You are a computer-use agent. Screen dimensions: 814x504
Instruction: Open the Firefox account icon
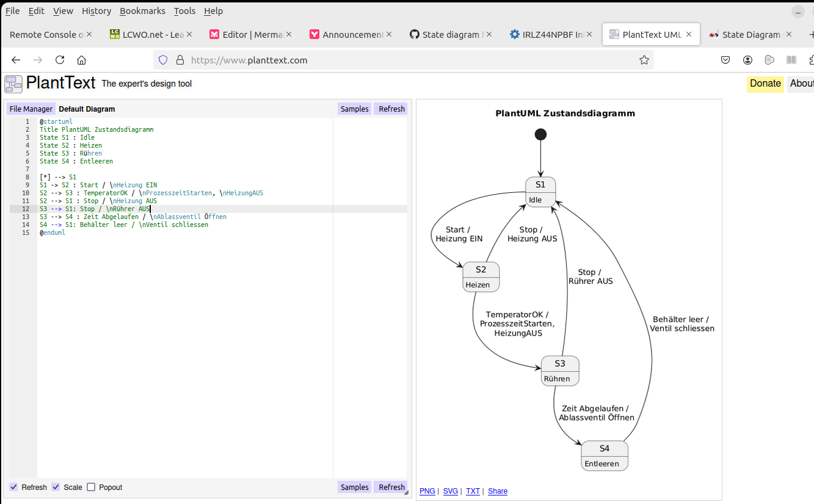pyautogui.click(x=747, y=60)
